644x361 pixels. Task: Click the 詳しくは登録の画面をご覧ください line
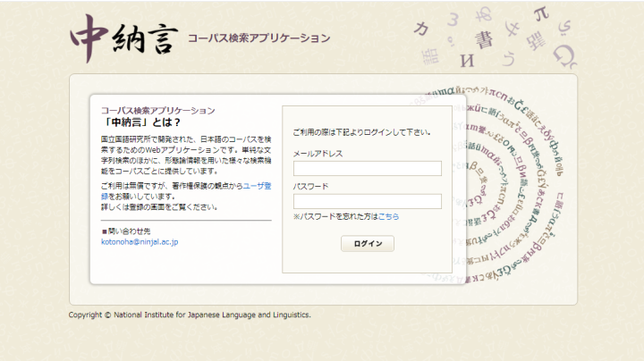pos(159,207)
